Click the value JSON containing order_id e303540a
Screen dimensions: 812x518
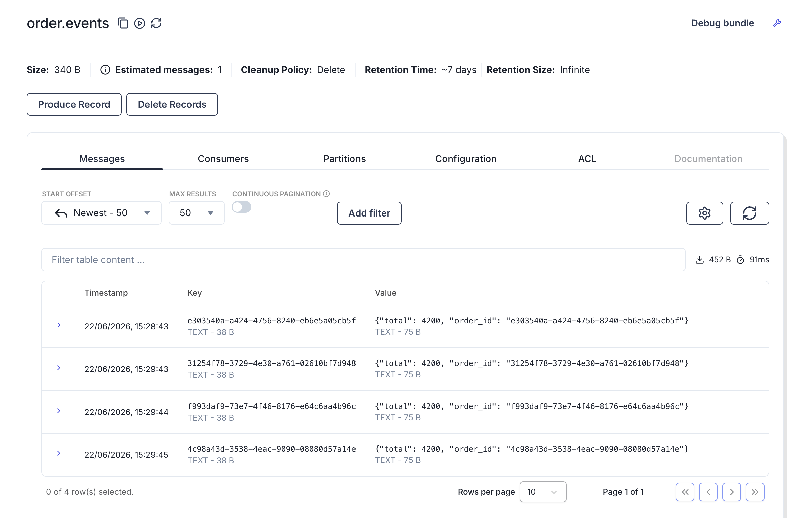point(531,321)
